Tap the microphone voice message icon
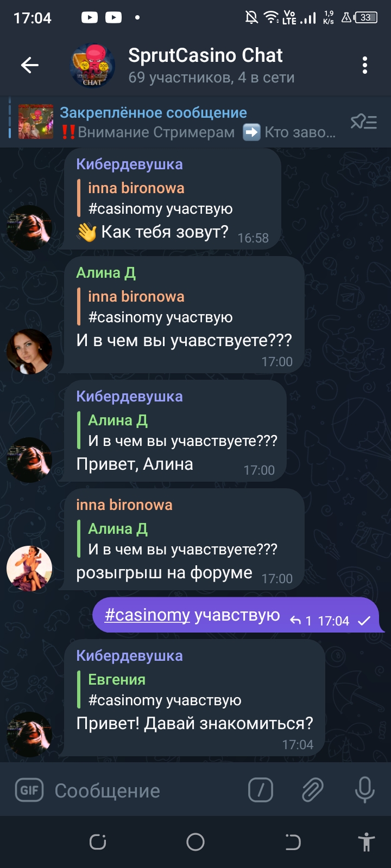The image size is (391, 868). pos(364,790)
